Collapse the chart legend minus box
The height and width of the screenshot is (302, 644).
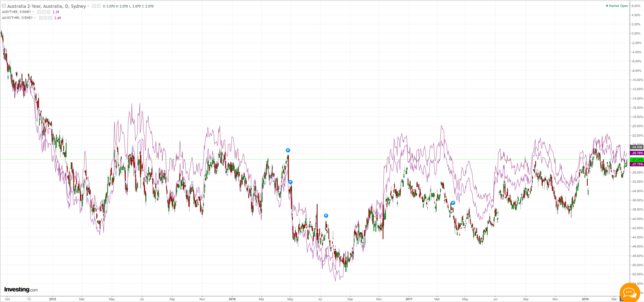click(x=4, y=6)
